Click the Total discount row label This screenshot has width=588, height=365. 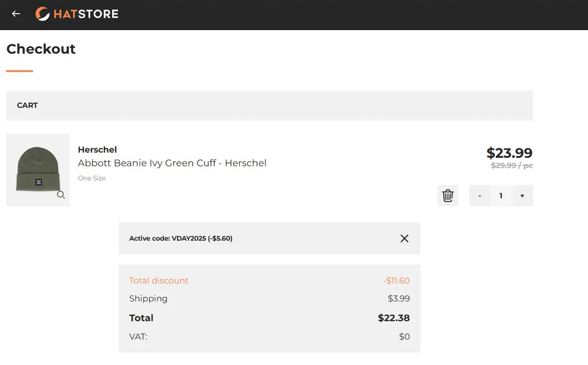tap(159, 281)
